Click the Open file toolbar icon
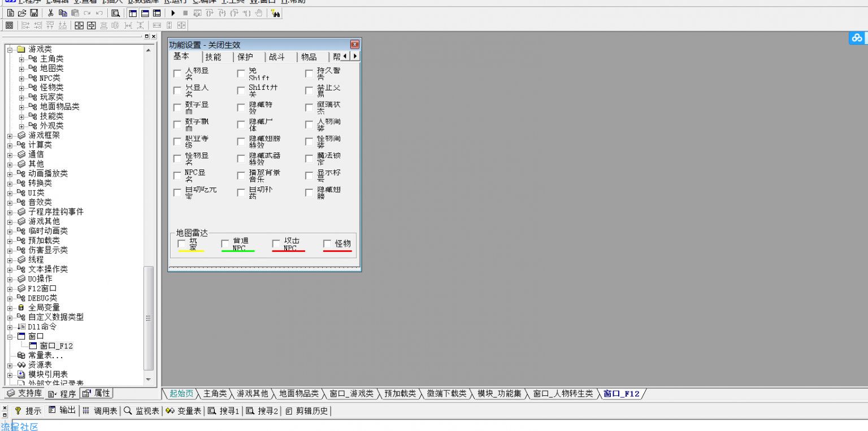 pyautogui.click(x=22, y=13)
